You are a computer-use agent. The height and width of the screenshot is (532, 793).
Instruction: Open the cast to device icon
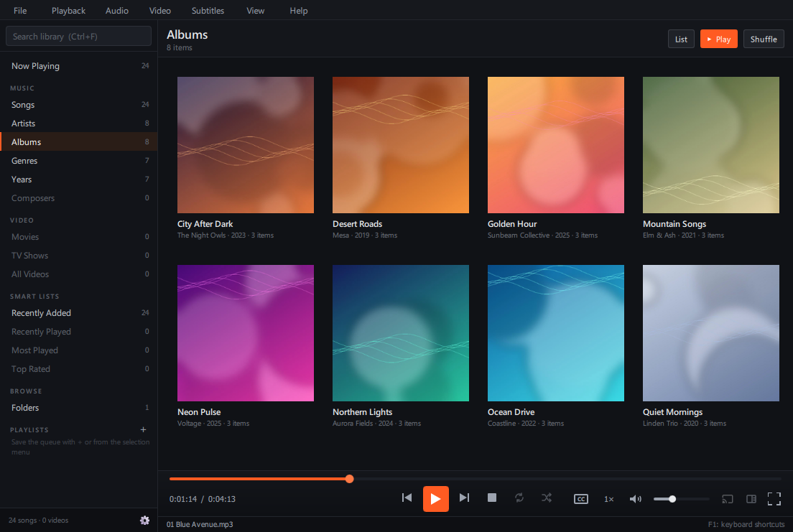727,499
